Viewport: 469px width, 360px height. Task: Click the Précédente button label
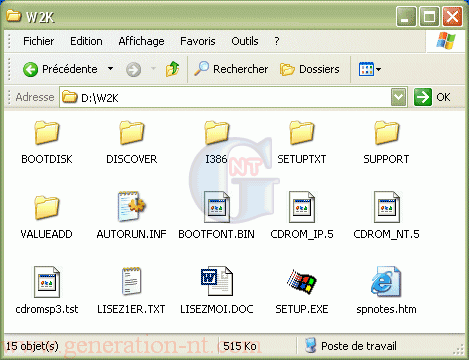click(70, 69)
